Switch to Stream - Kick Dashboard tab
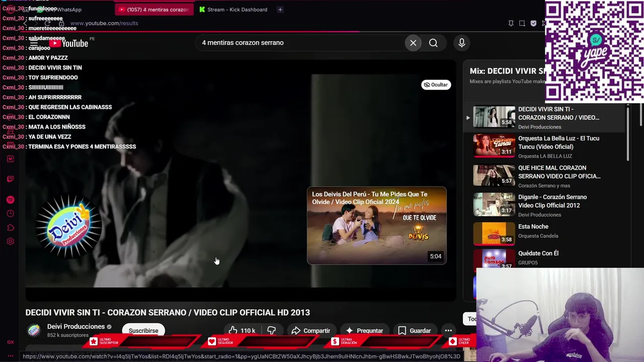This screenshot has width=644, height=362. point(233,10)
